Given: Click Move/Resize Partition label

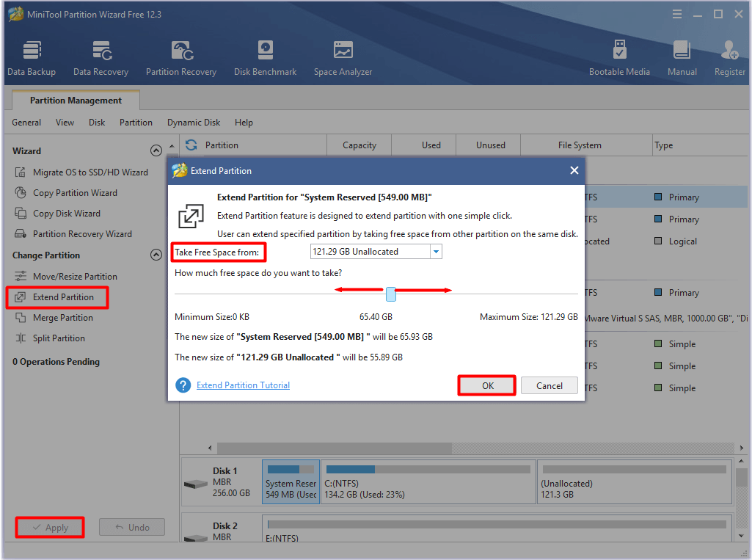Looking at the screenshot, I should pyautogui.click(x=75, y=277).
